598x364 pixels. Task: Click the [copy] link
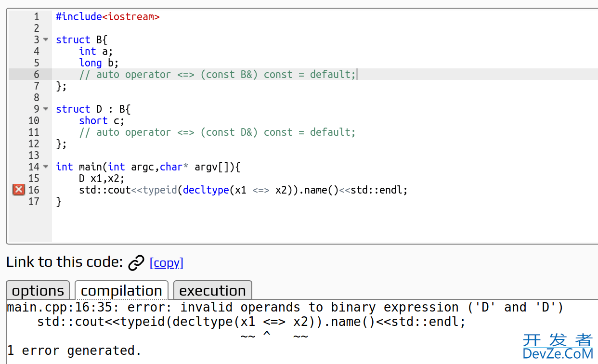pyautogui.click(x=167, y=262)
